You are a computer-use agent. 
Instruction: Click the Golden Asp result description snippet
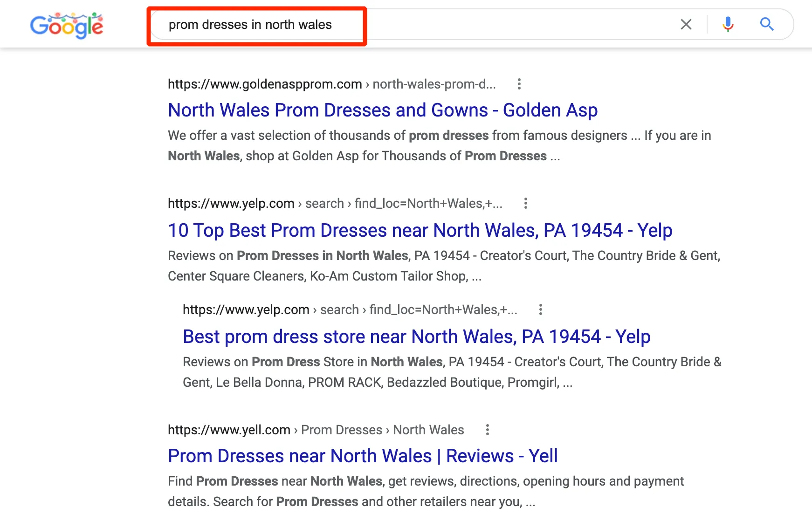[x=438, y=145]
